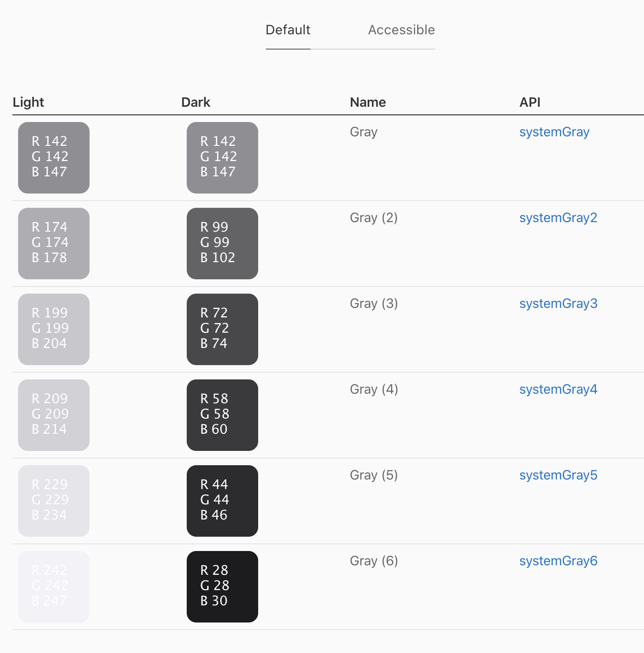Viewport: 644px width, 653px height.
Task: Open the systemGray6 API link
Action: (558, 561)
